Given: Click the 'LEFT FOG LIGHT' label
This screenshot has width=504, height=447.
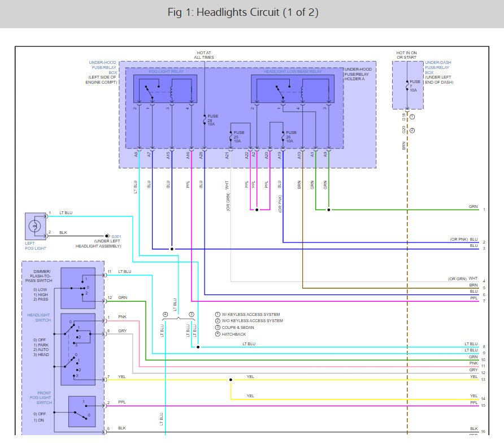Looking at the screenshot, I should pyautogui.click(x=36, y=246).
